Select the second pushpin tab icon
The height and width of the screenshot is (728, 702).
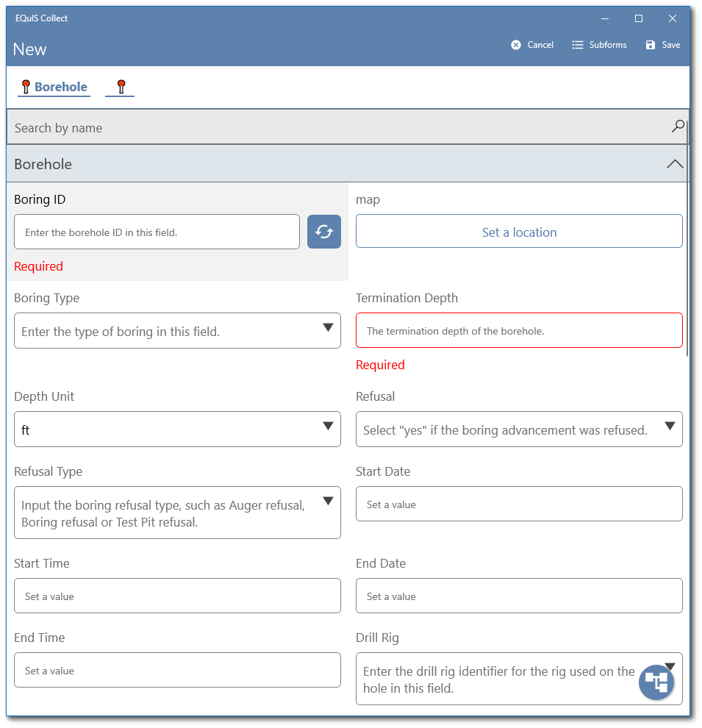(x=119, y=85)
